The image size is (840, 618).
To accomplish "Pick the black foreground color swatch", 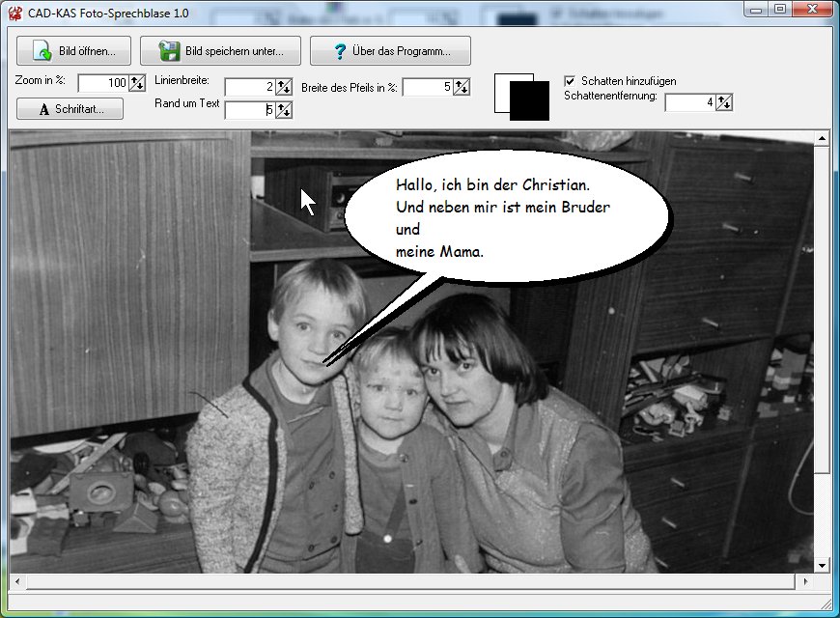I will click(530, 101).
